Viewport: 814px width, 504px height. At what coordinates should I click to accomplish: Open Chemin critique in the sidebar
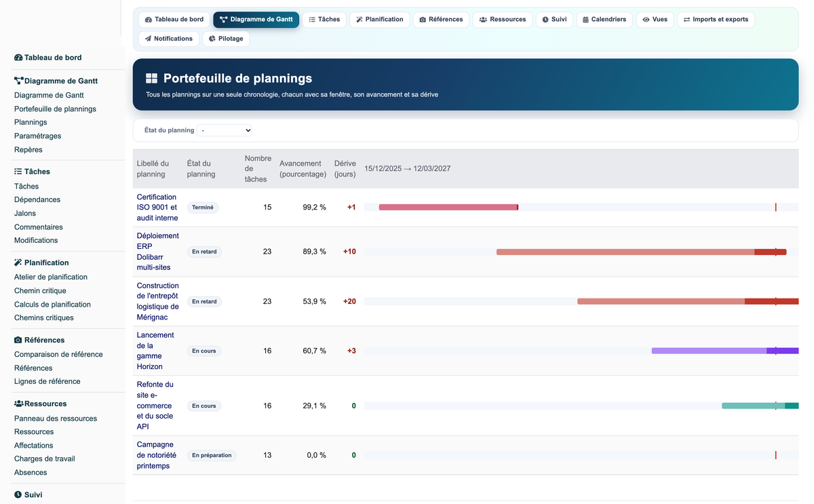pos(40,291)
